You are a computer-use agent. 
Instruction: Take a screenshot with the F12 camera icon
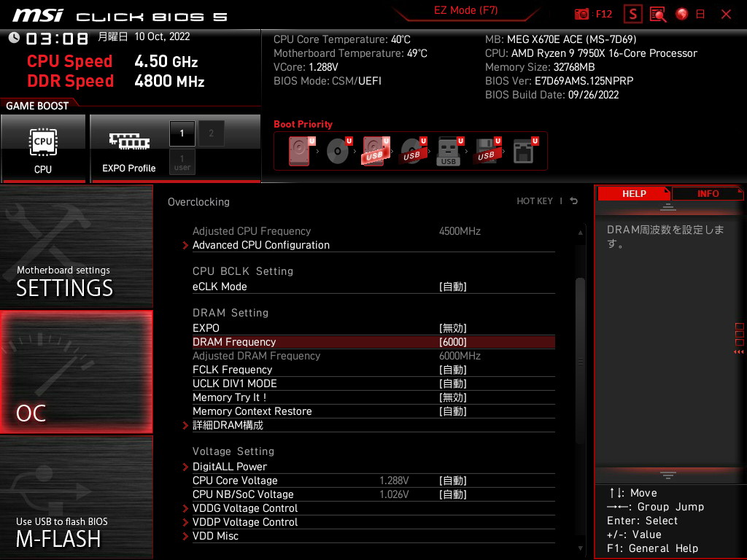(581, 15)
